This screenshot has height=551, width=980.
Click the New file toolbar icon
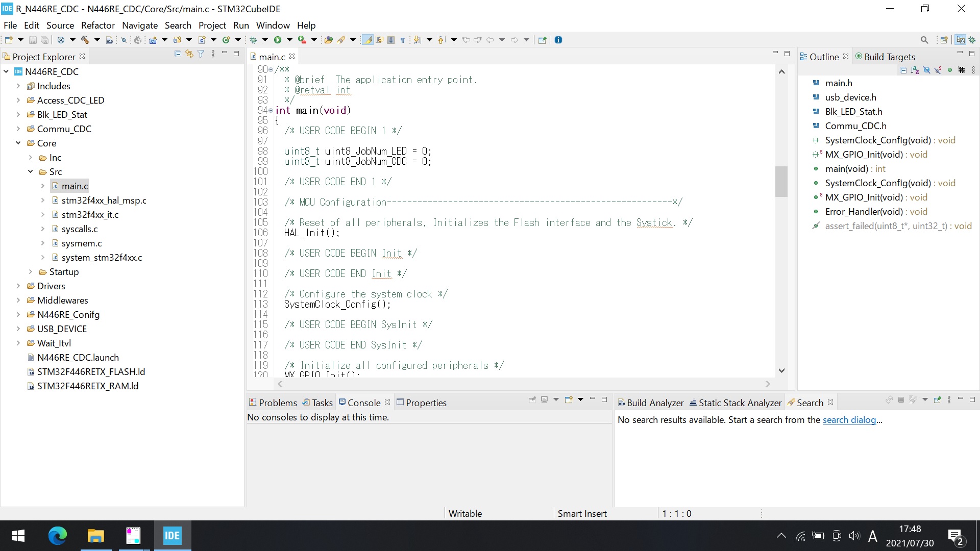9,40
